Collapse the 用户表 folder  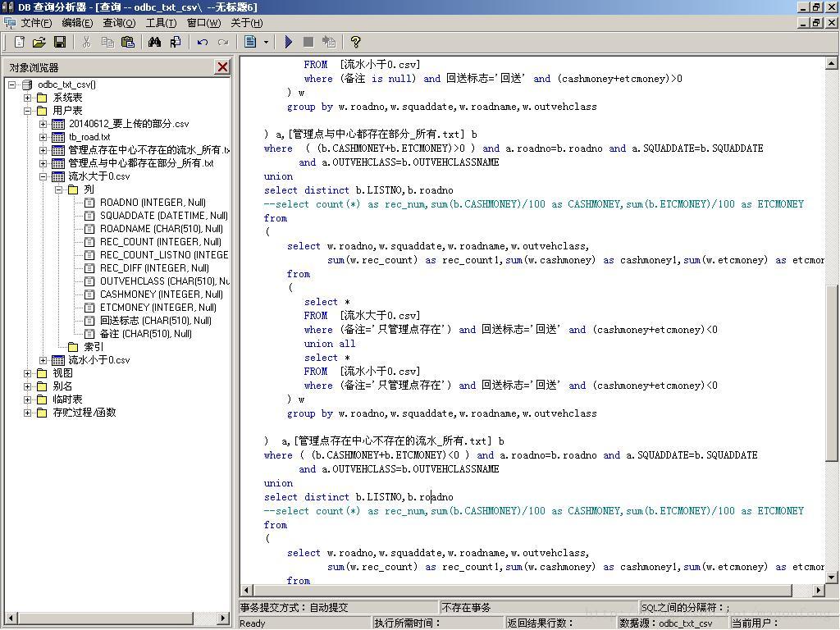[x=27, y=111]
